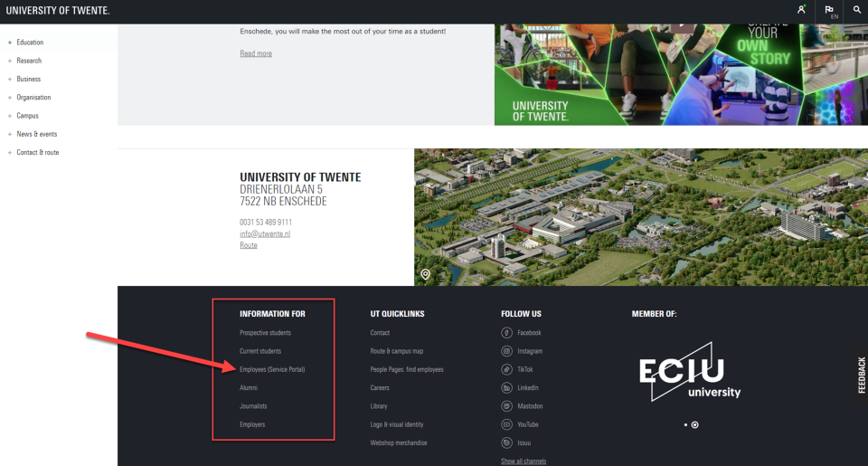This screenshot has width=868, height=466.
Task: Open the Business menu label
Action: (28, 79)
